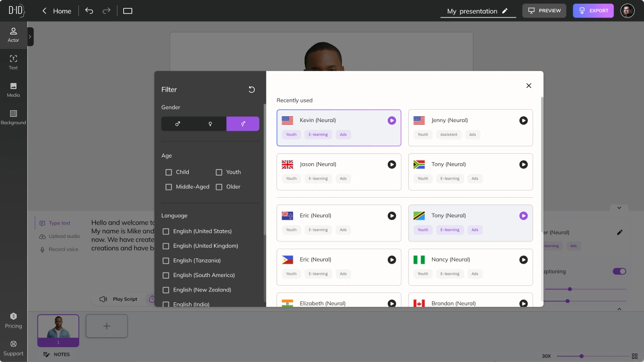Open the Text tab in sidebar
This screenshot has width=644, height=362.
[x=13, y=62]
